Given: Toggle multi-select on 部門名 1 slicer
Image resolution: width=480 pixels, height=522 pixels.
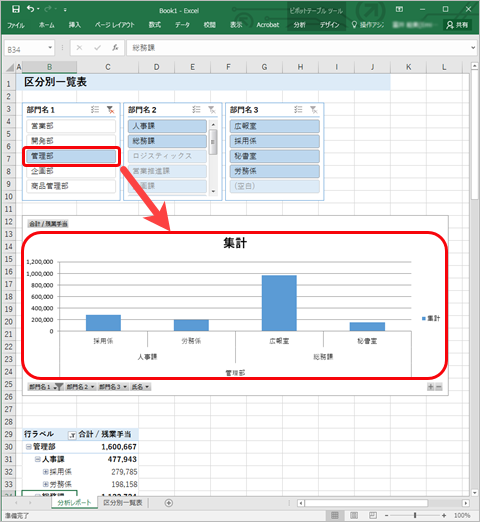Looking at the screenshot, I should pyautogui.click(x=95, y=110).
